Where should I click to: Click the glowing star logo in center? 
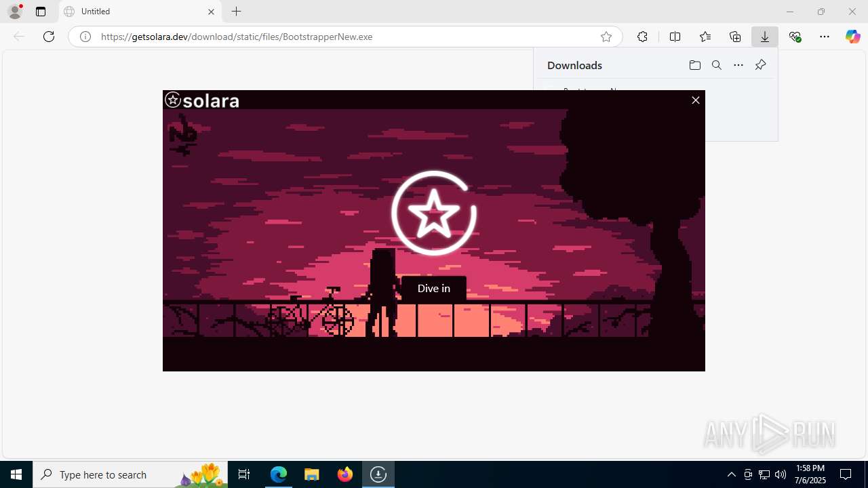click(x=434, y=213)
